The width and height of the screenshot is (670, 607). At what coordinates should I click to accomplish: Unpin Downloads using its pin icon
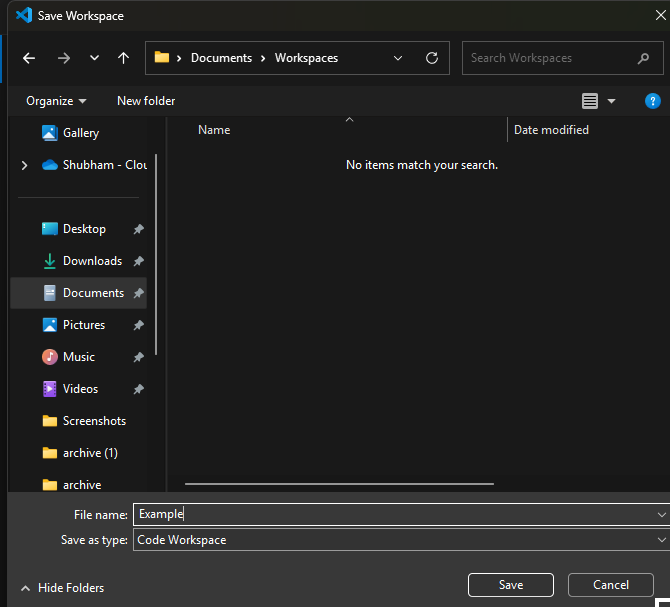click(x=138, y=261)
